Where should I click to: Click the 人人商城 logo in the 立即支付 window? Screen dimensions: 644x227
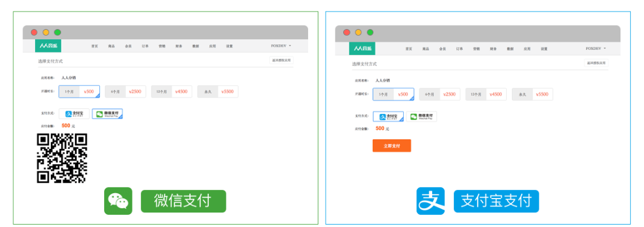[x=362, y=48]
